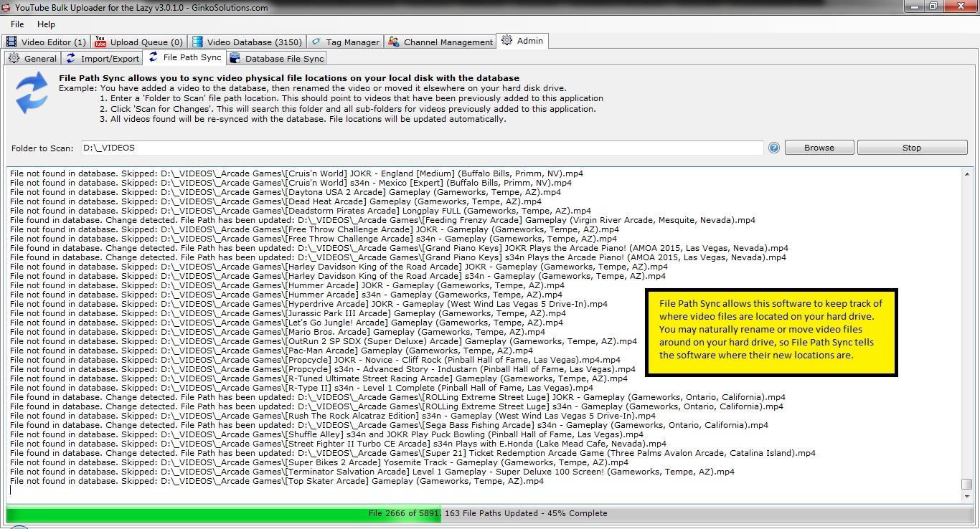Click the Propcycle s34n Advanced Story log line
Viewport: 980px width, 529px height.
323,369
